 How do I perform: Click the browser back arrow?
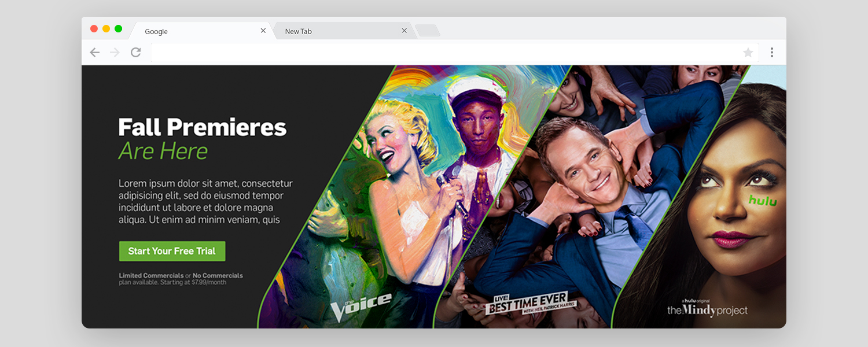click(x=94, y=53)
